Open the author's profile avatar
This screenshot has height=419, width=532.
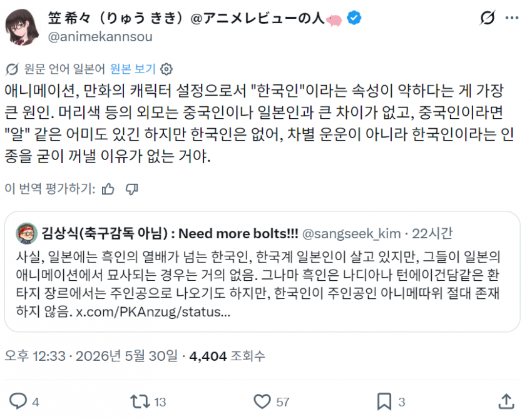21,27
